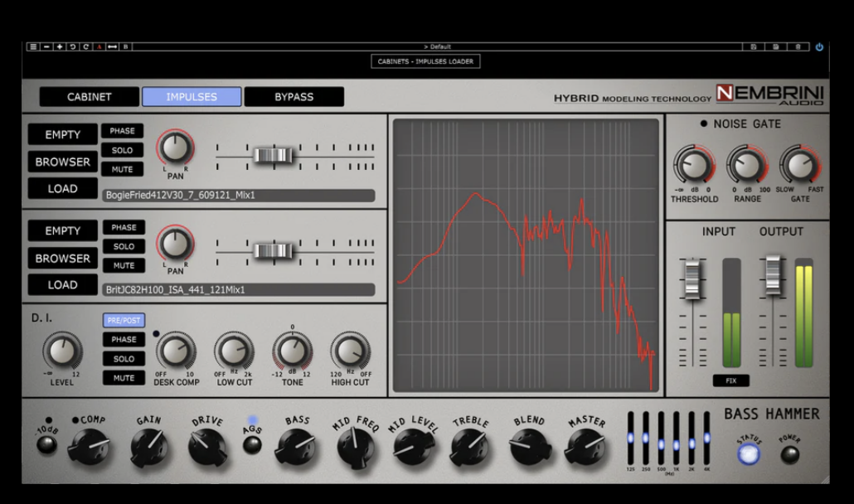Mute the first impulse slot
Image resolution: width=854 pixels, height=504 pixels.
[x=123, y=169]
